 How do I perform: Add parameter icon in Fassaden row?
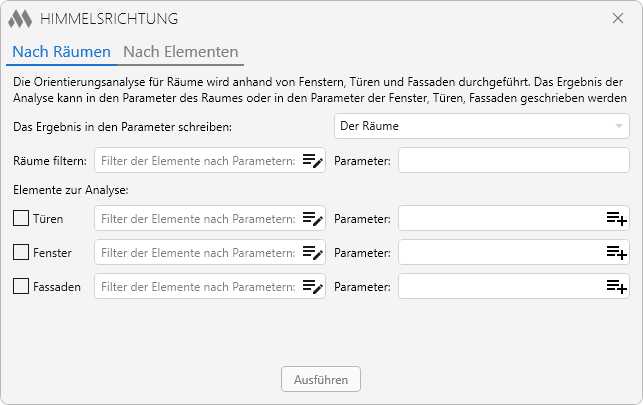617,287
